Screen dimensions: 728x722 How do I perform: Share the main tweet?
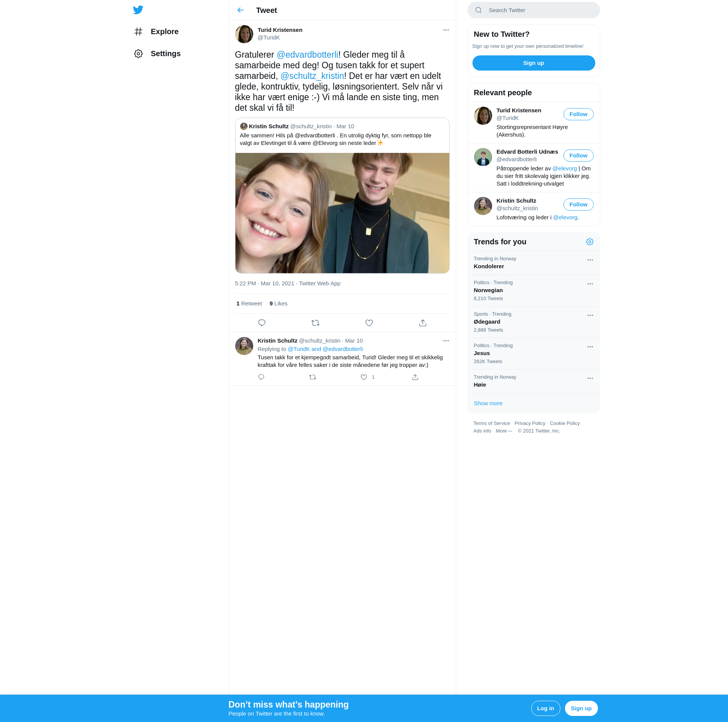pyautogui.click(x=423, y=323)
